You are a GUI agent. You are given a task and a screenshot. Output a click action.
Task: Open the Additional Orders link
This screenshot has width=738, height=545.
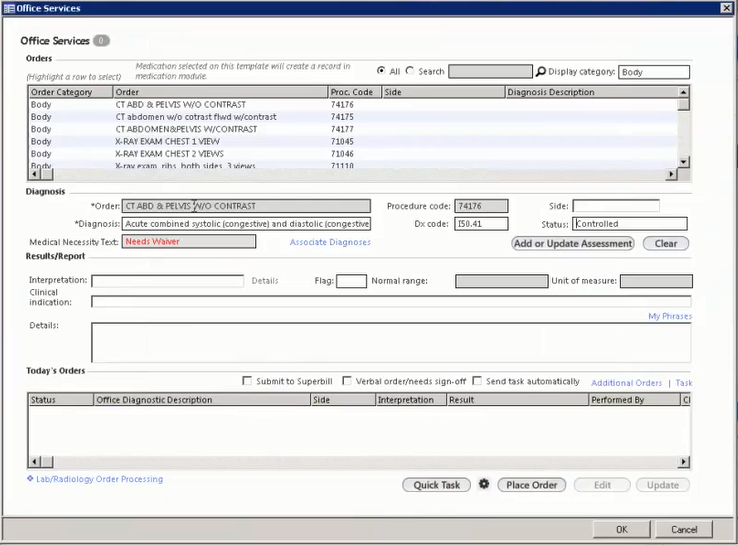pos(626,383)
